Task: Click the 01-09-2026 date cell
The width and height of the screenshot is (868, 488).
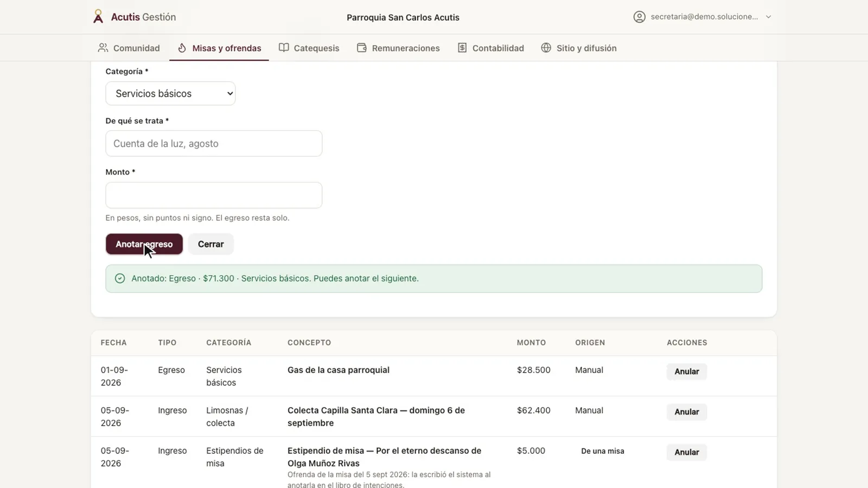Action: [114, 376]
